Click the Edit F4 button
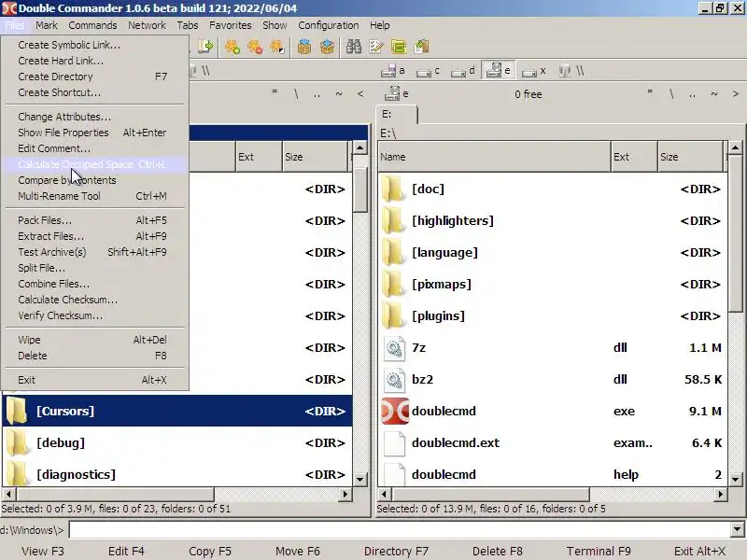Screen dimensions: 747x560 click(x=126, y=551)
